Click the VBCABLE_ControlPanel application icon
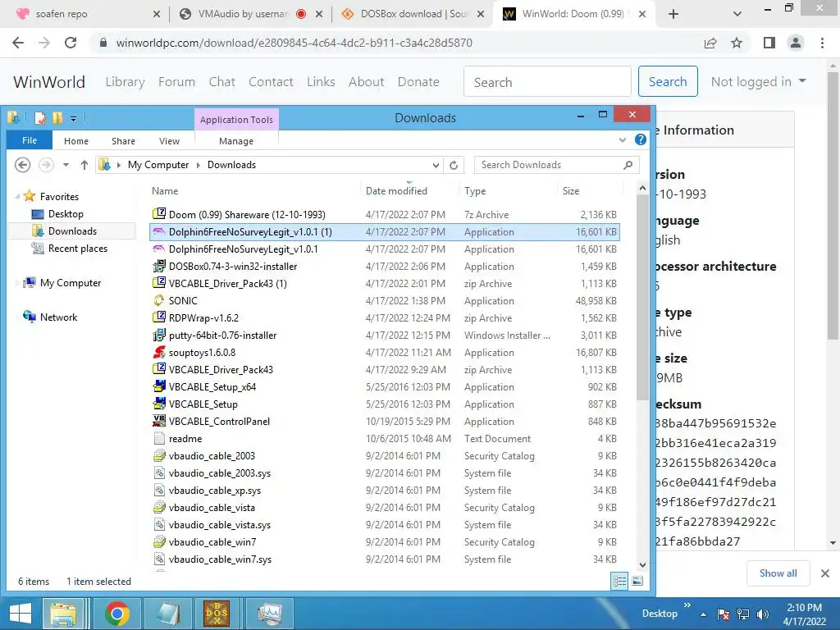 tap(159, 421)
